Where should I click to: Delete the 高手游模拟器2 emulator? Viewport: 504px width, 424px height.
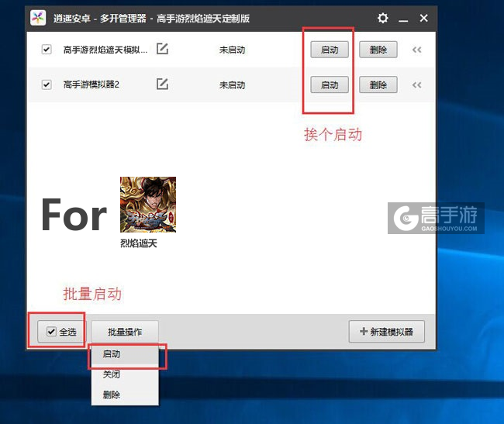coord(378,85)
